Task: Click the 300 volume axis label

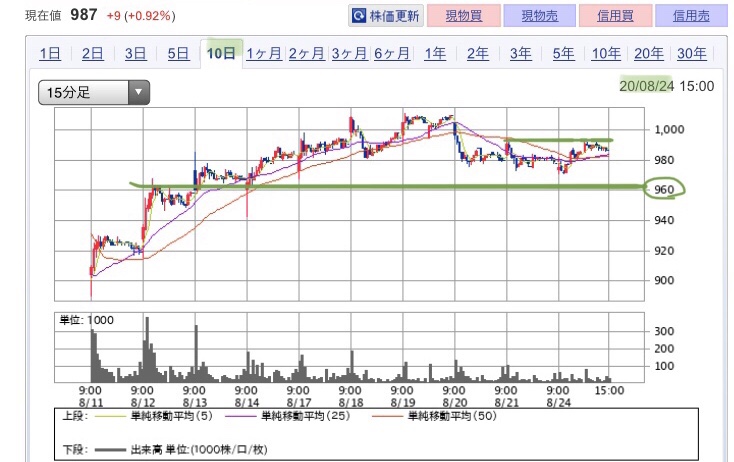Action: 664,331
